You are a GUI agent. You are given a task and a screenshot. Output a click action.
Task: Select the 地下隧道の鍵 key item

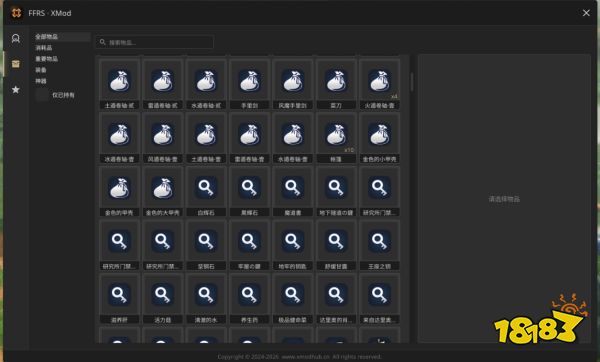(x=336, y=191)
